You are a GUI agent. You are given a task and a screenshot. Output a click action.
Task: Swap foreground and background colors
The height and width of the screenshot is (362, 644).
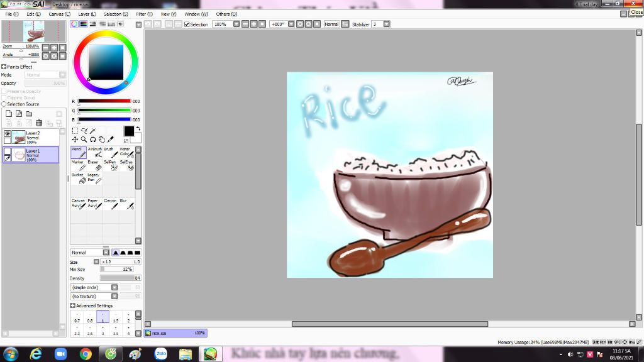click(x=138, y=128)
